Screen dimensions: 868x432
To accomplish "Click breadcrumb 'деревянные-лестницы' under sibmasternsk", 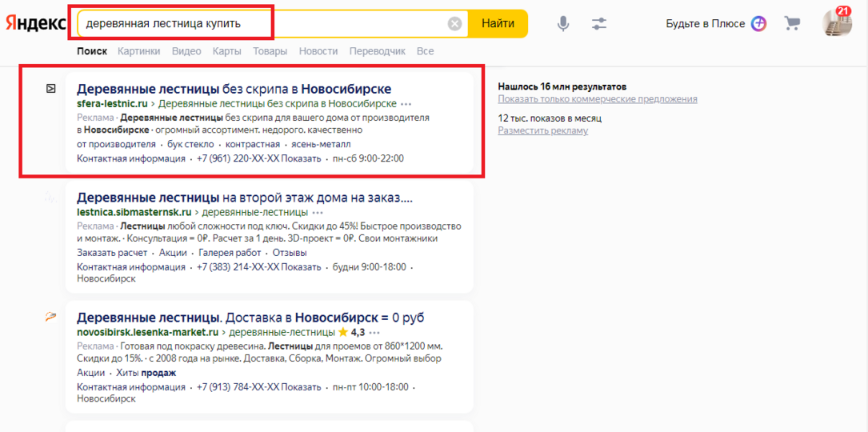I will (x=254, y=212).
